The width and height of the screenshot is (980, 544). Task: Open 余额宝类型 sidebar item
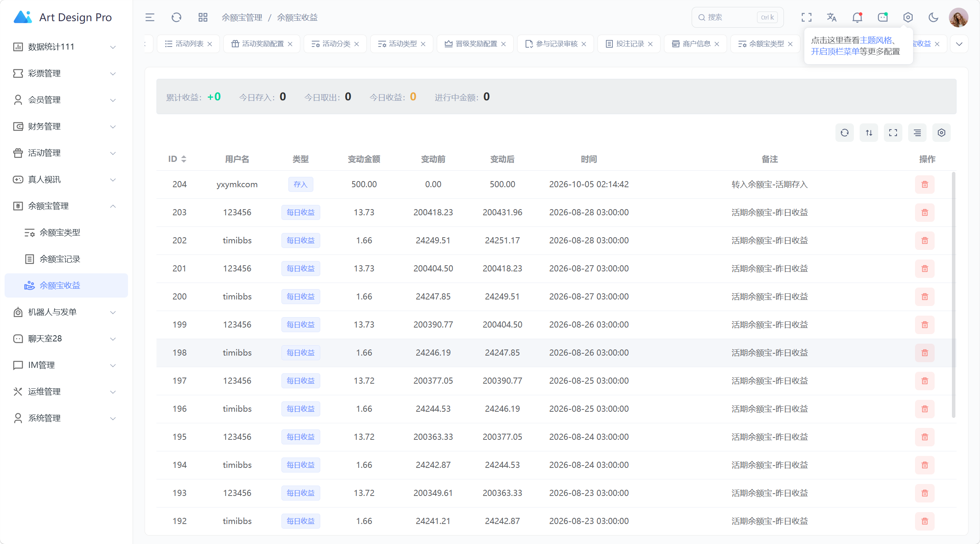point(66,233)
